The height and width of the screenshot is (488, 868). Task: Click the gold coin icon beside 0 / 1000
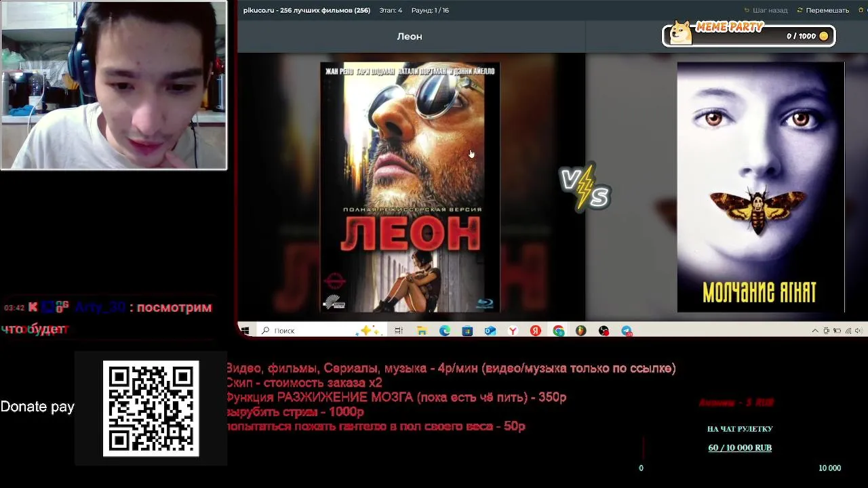click(x=824, y=36)
